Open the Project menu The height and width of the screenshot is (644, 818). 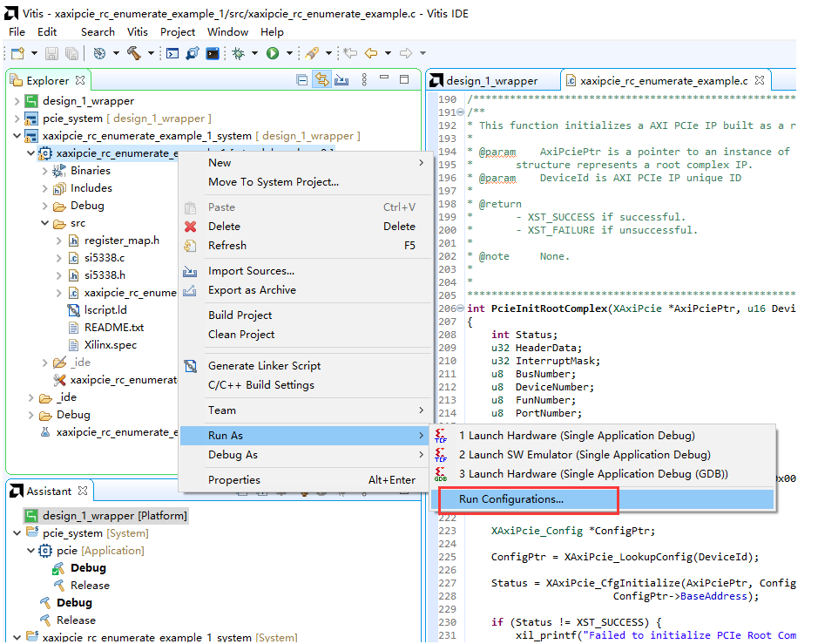(178, 32)
